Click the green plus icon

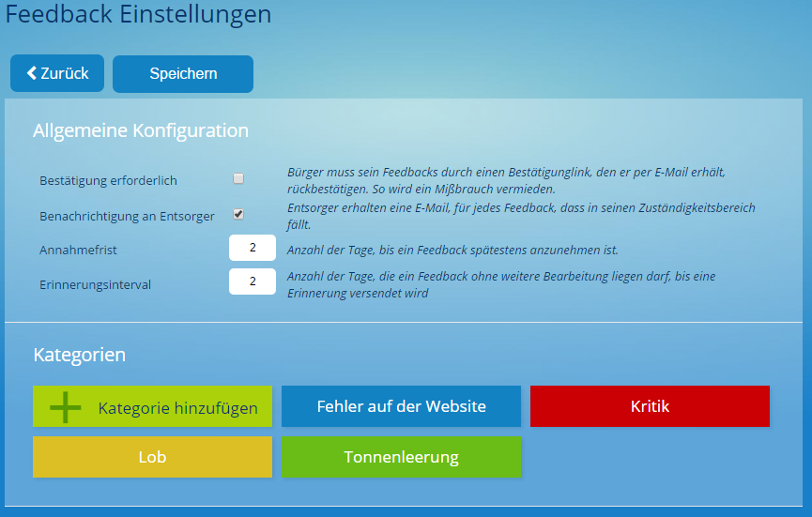66,407
